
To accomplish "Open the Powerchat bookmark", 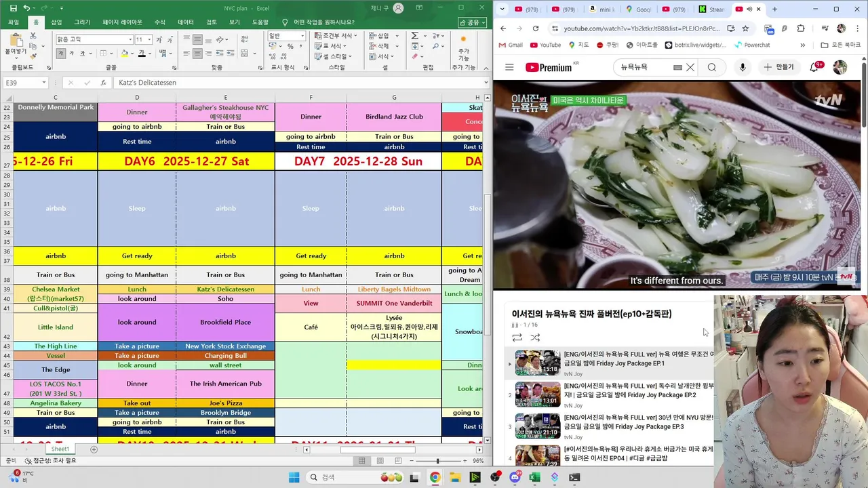I will click(x=753, y=45).
